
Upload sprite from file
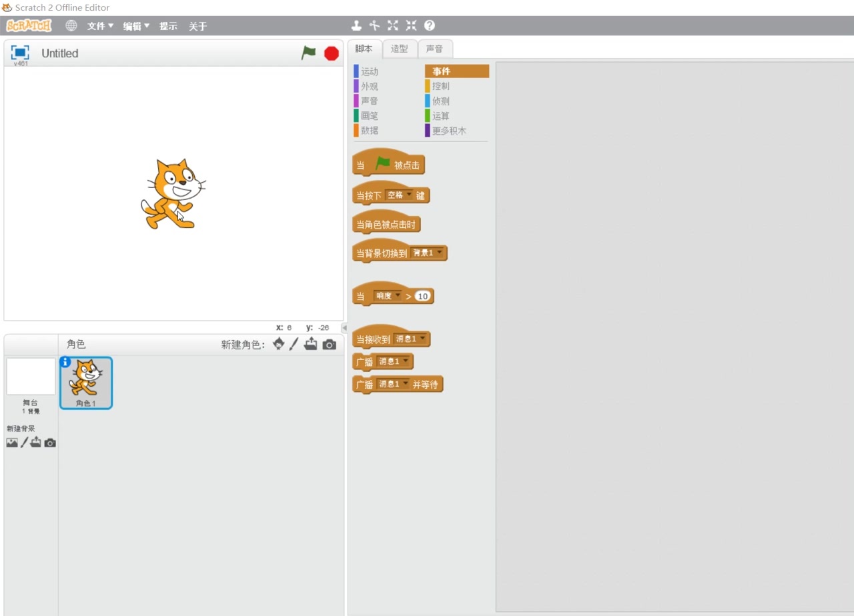(x=311, y=344)
